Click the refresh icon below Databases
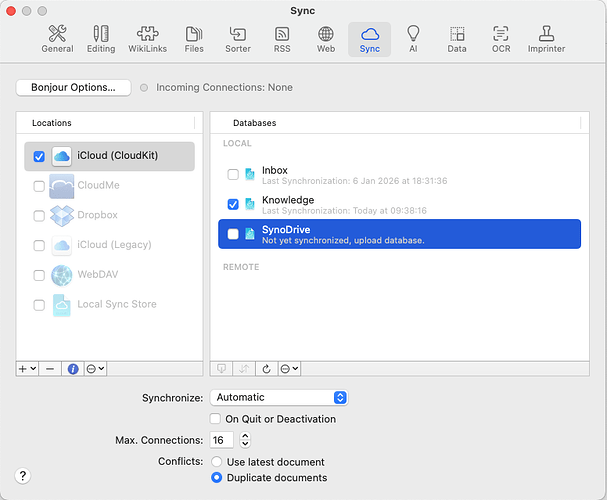Image resolution: width=607 pixels, height=500 pixels. [267, 369]
